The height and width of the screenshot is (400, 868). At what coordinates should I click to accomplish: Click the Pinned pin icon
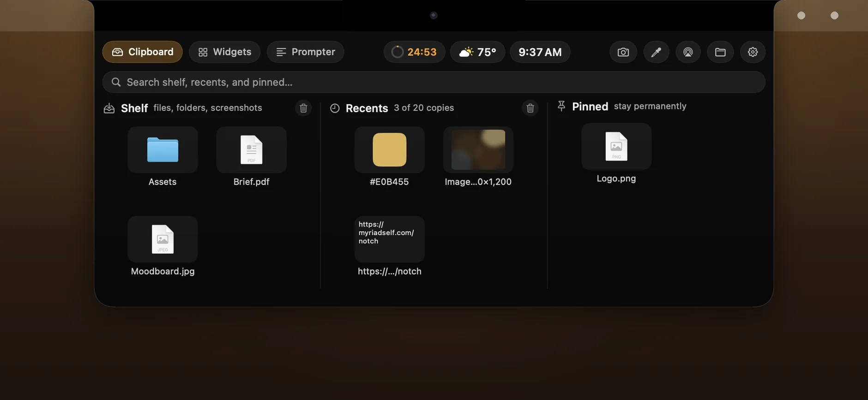561,106
